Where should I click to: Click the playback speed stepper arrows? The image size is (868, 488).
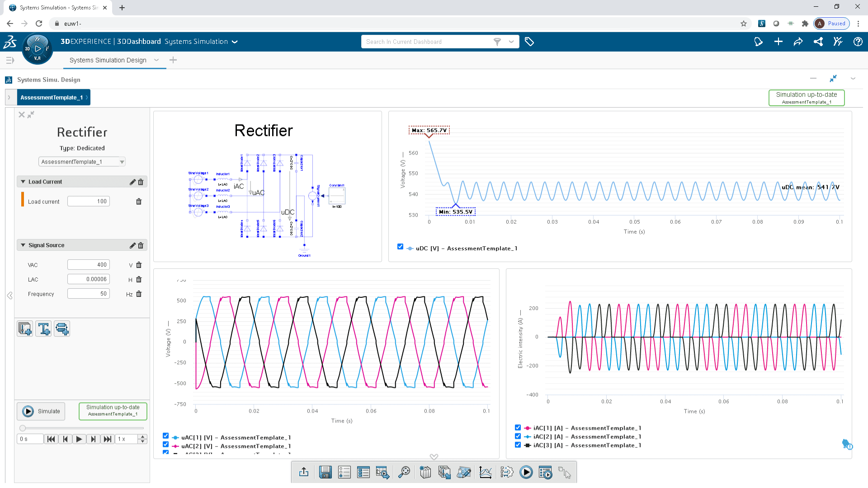point(142,439)
